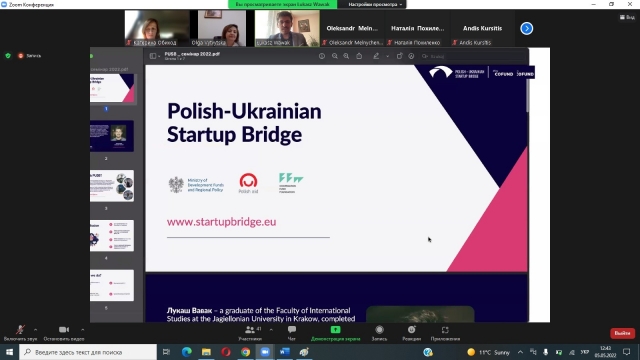
Task: Select the PDF markup pen tool
Action: [x=376, y=56]
